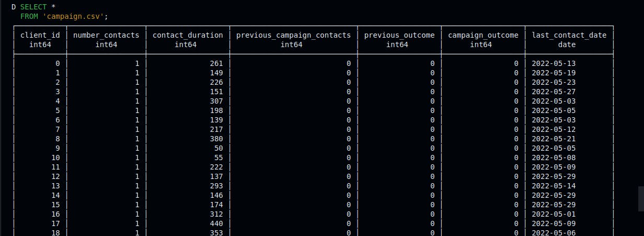Select the contact_duration column header
The height and width of the screenshot is (236, 644).
point(188,35)
